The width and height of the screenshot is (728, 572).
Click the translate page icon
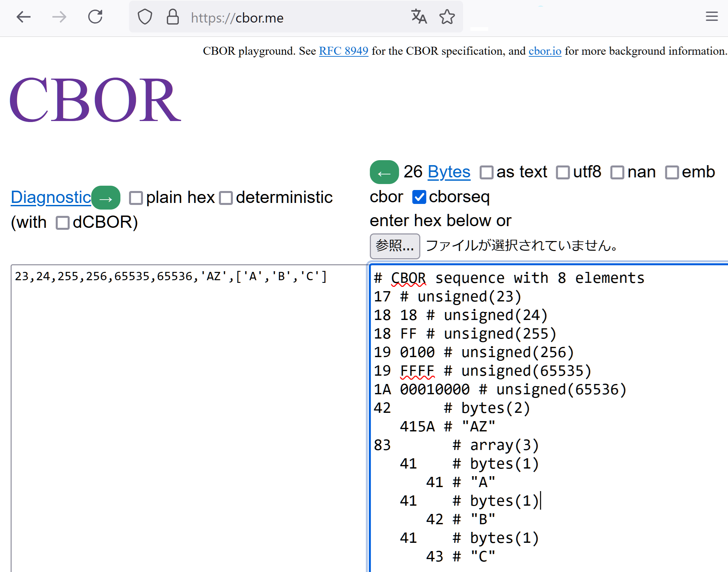[x=419, y=17]
